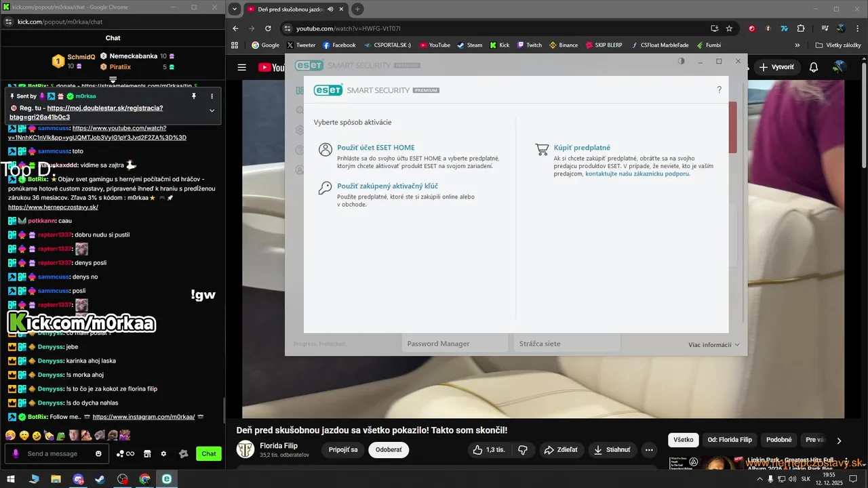This screenshot has height=488, width=868.
Task: Select the Podobné filter chip
Action: coord(778,440)
